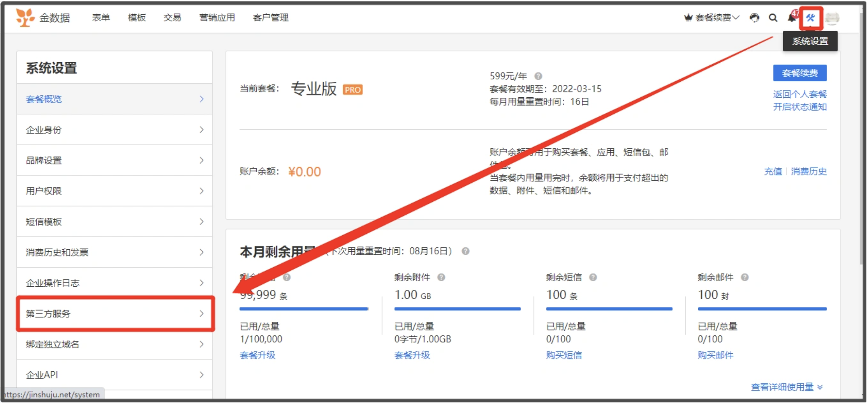Open 客户管理 menu
Image resolution: width=868 pixels, height=406 pixels.
[271, 18]
